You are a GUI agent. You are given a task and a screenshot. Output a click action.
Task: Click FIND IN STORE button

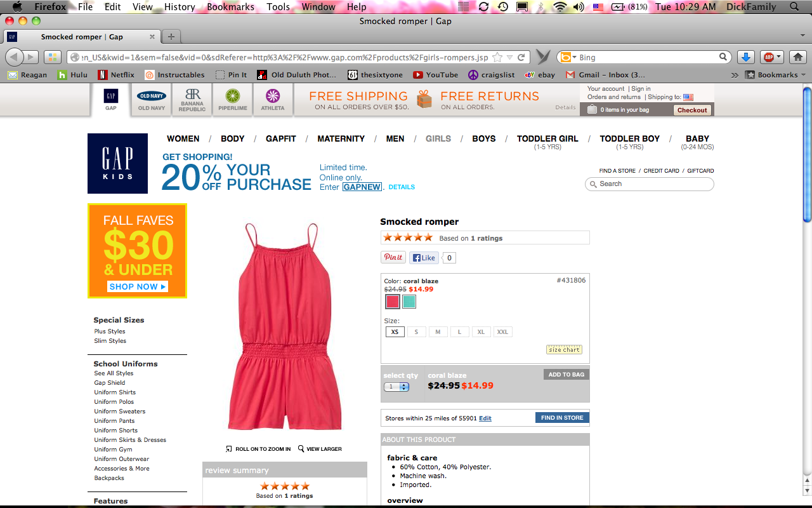click(562, 418)
